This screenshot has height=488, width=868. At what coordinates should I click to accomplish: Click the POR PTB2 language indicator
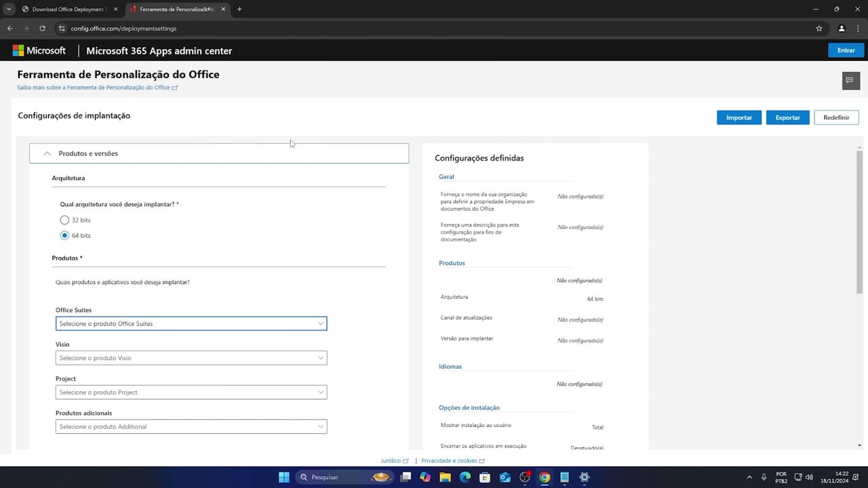(x=781, y=477)
